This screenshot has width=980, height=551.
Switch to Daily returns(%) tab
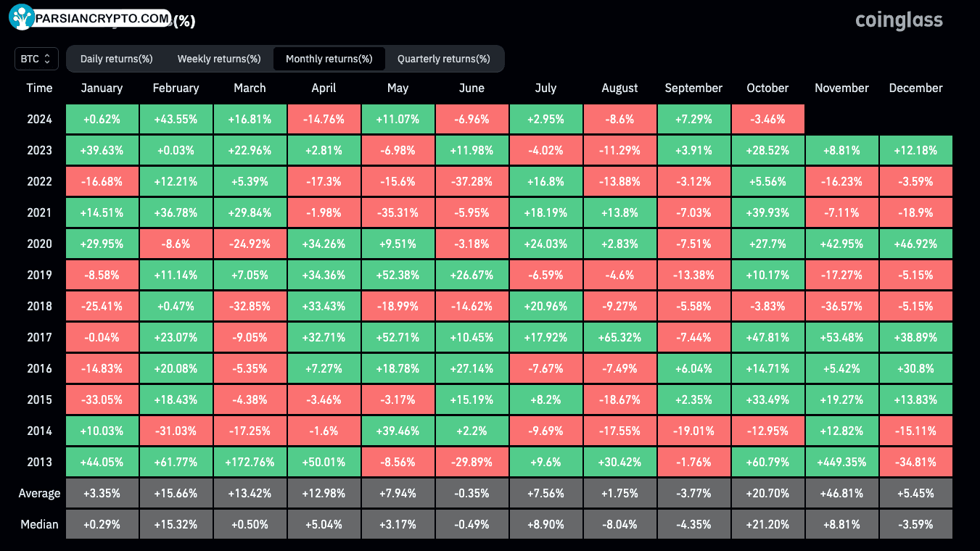[x=116, y=59]
